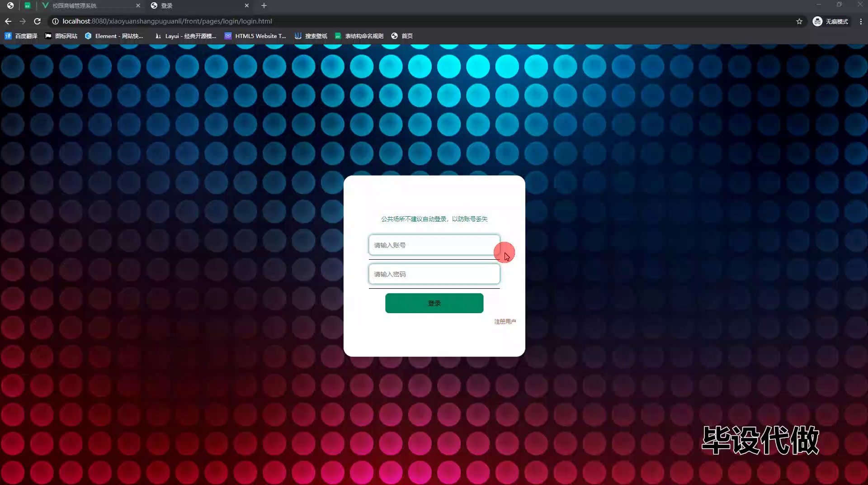Open the Element bookmark
The height and width of the screenshot is (485, 868).
click(114, 36)
